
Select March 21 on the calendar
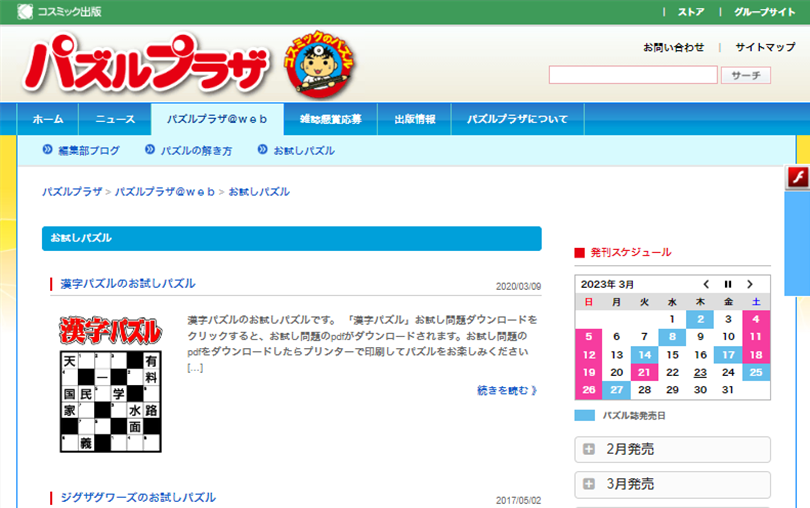tap(644, 373)
